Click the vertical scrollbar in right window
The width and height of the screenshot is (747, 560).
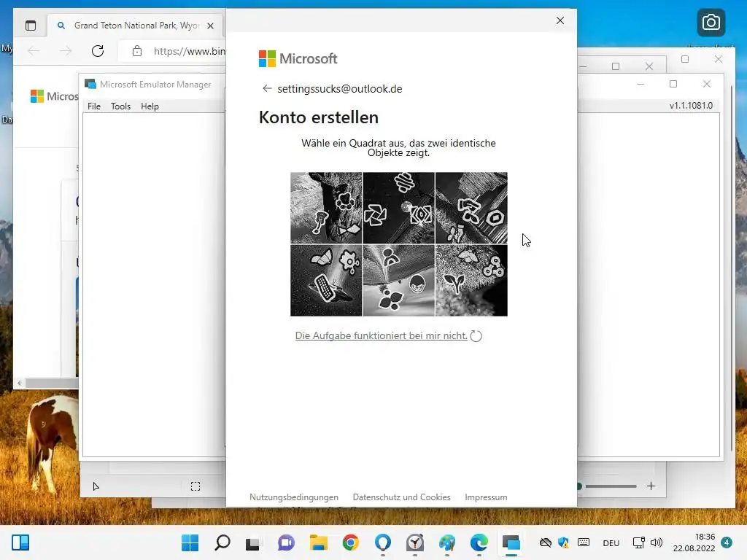[732, 269]
